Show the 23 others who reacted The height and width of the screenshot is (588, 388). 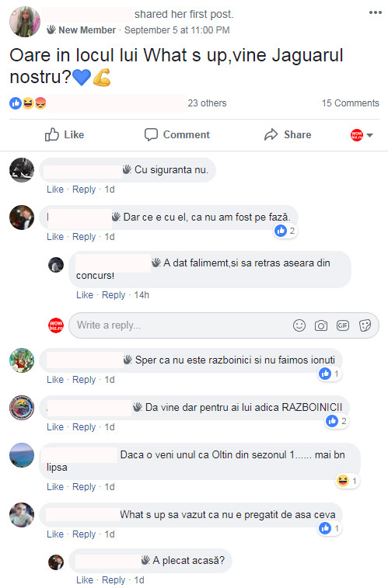pyautogui.click(x=207, y=103)
